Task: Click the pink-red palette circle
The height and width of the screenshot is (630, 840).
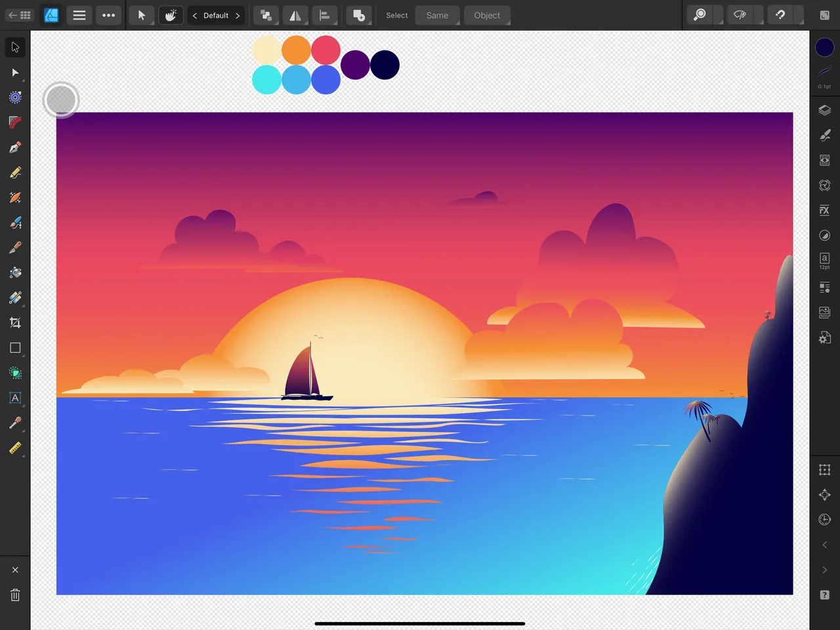Action: click(325, 50)
